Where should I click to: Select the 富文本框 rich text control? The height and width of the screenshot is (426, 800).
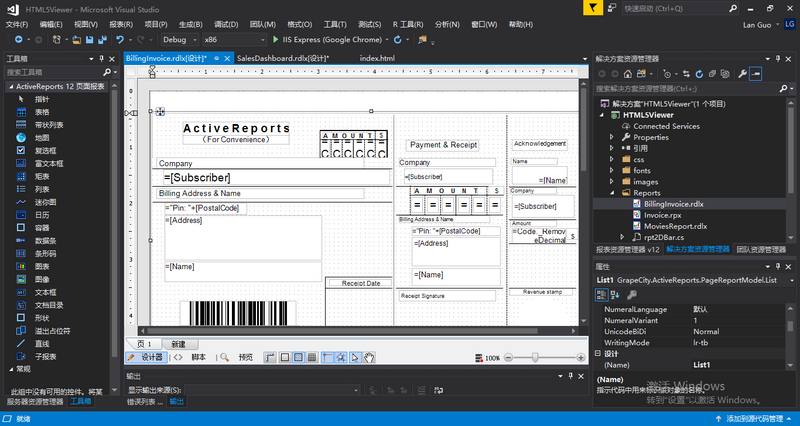point(48,164)
